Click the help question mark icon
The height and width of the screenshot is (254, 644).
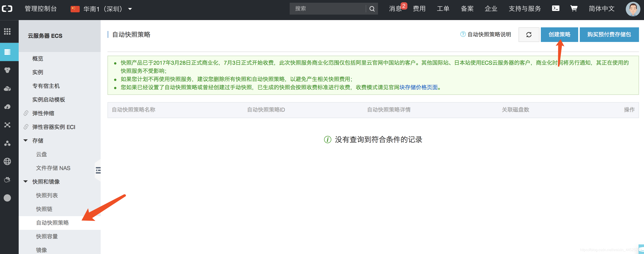click(x=463, y=34)
